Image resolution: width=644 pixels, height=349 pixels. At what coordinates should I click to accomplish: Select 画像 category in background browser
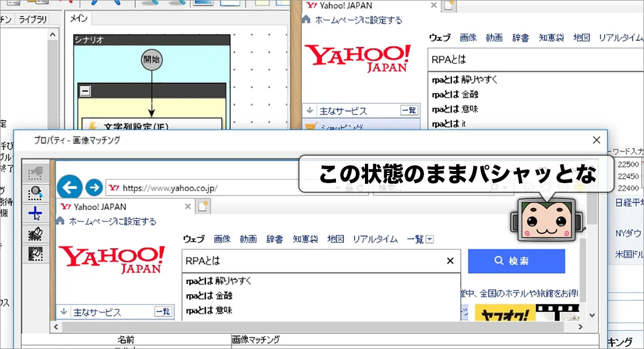coord(468,38)
